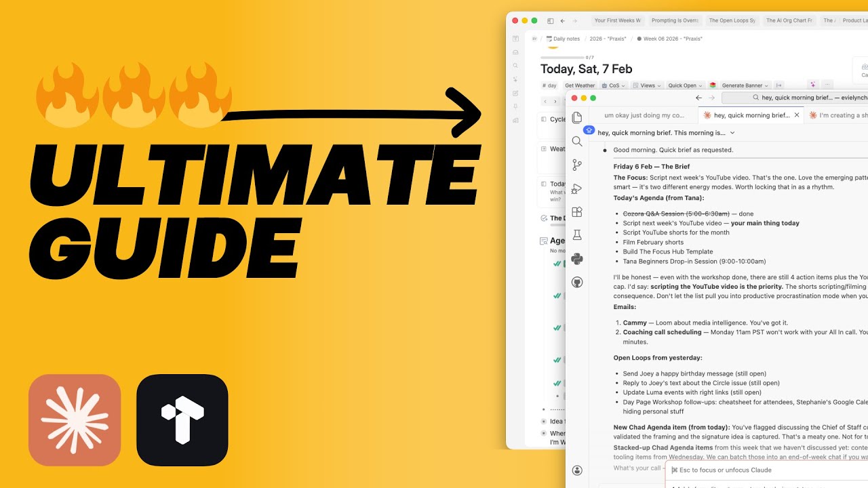Switch to 'The Open Loops Sy' Tana tab
The image size is (868, 488).
tap(732, 21)
